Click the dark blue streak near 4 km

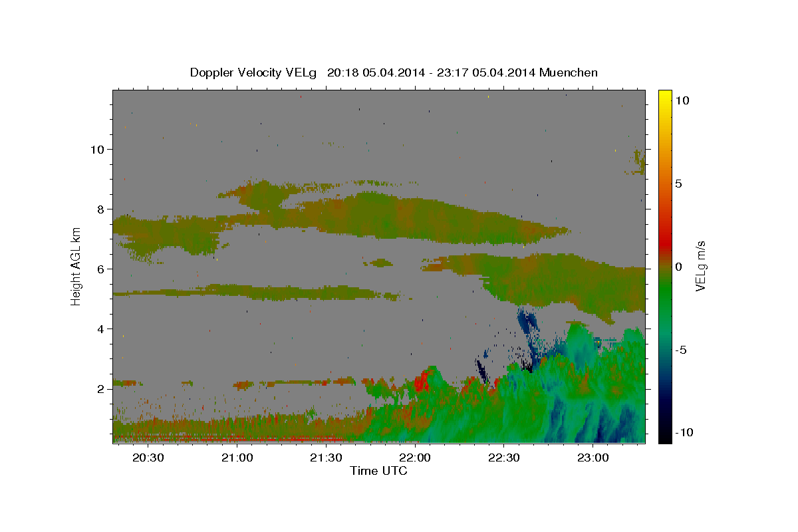pyautogui.click(x=527, y=323)
